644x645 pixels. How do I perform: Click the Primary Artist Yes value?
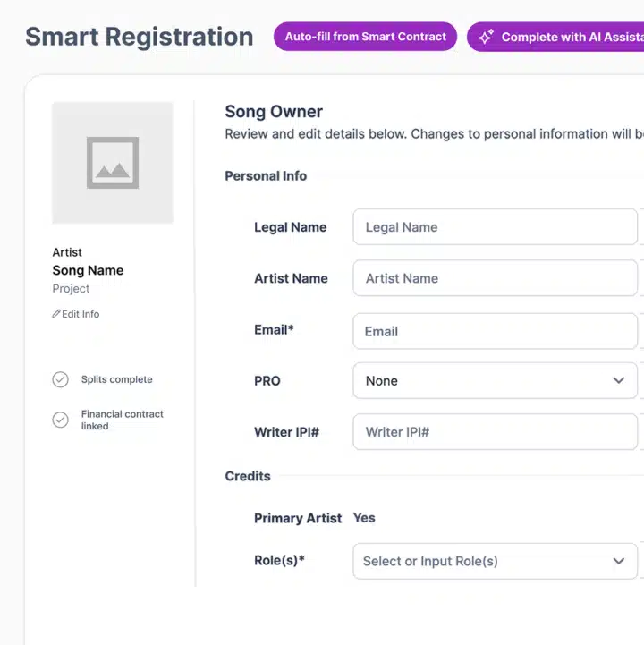click(364, 518)
